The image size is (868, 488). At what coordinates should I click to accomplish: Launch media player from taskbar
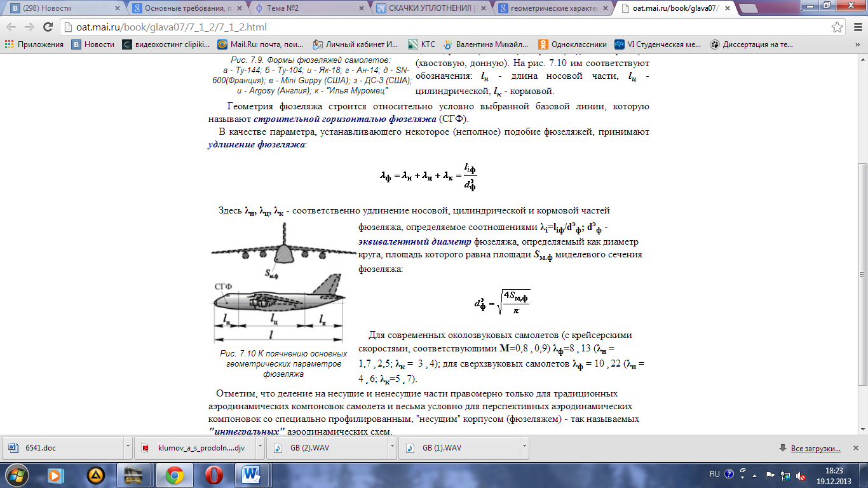tap(55, 474)
